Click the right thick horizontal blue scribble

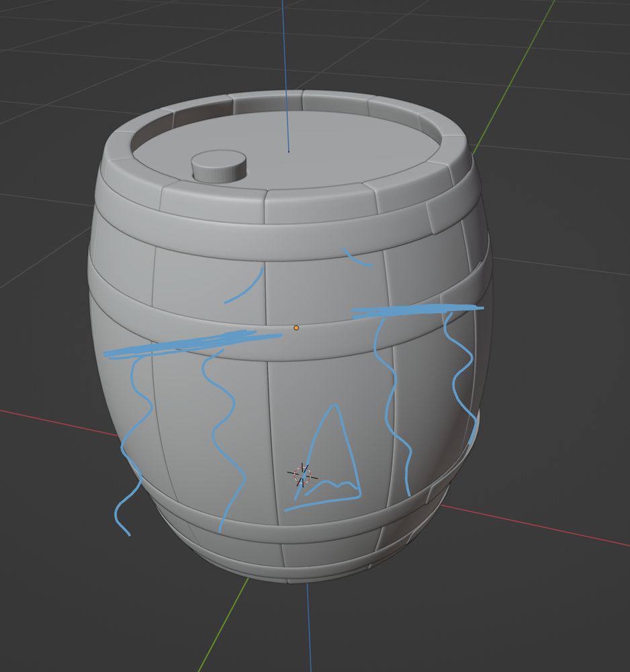[x=416, y=310]
